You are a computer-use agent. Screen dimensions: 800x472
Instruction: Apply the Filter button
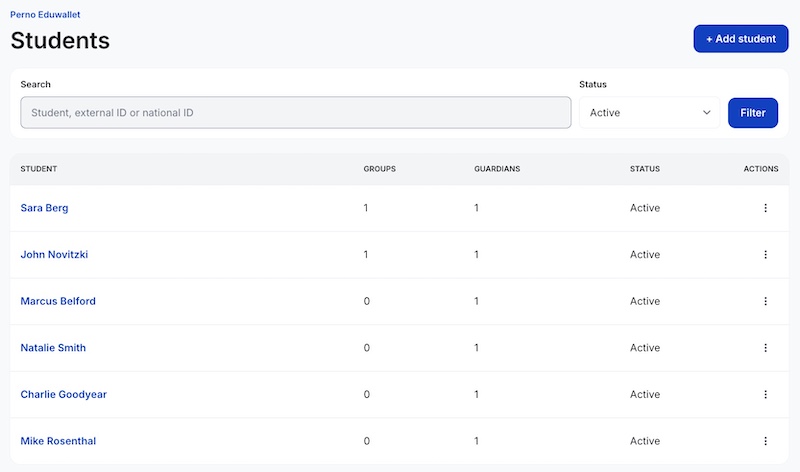tap(753, 113)
